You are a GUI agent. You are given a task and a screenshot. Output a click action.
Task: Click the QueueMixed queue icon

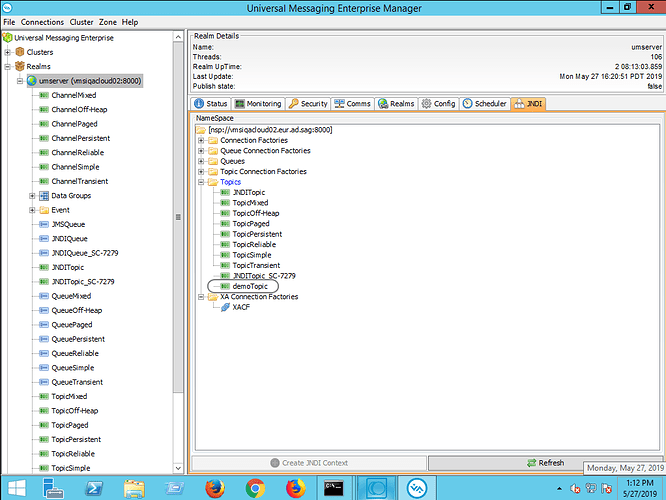click(x=44, y=296)
